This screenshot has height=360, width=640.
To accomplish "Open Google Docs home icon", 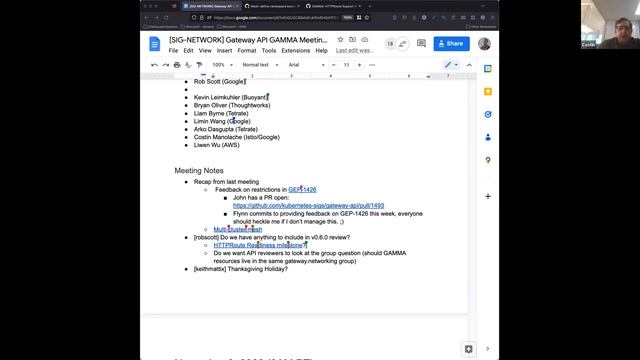I will tap(155, 44).
